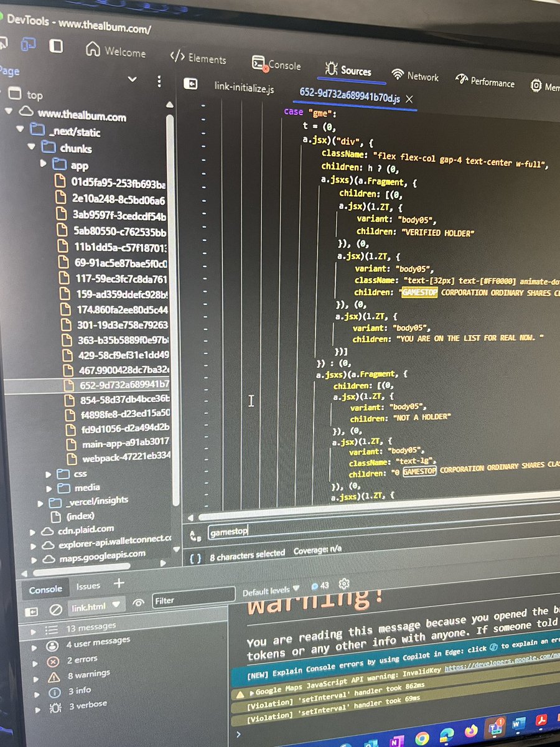The image size is (560, 747).
Task: Expand the css folder in the file tree
Action: point(49,474)
